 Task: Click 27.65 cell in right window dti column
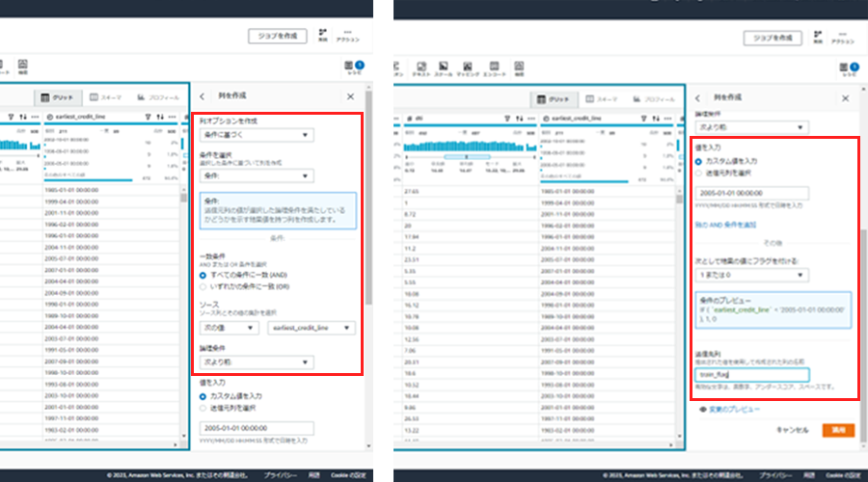coord(411,192)
